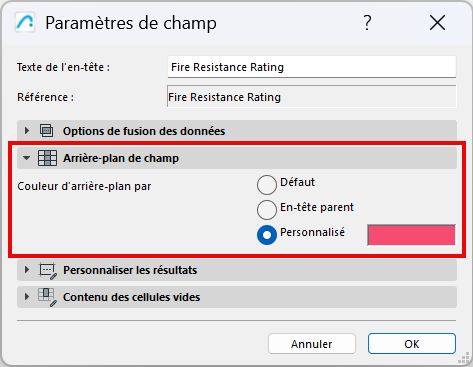Confirm with the OK button

[412, 344]
